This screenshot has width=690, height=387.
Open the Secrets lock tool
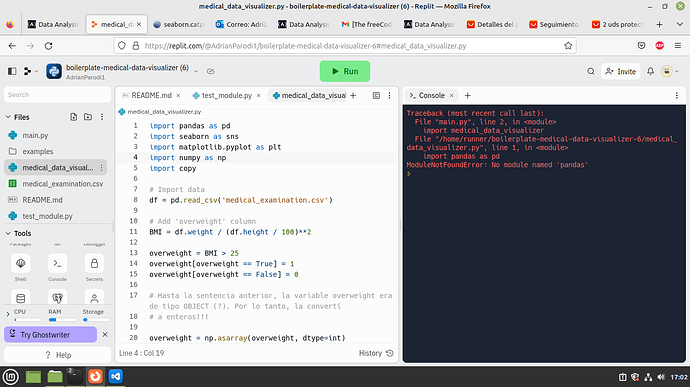pos(94,263)
